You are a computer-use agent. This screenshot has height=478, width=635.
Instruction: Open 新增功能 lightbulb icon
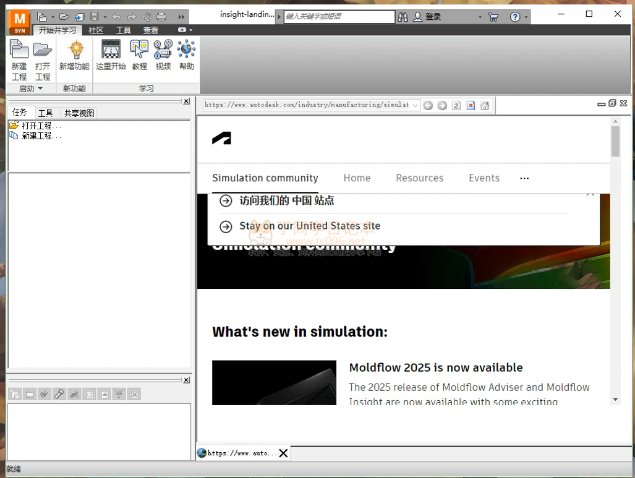(74, 55)
